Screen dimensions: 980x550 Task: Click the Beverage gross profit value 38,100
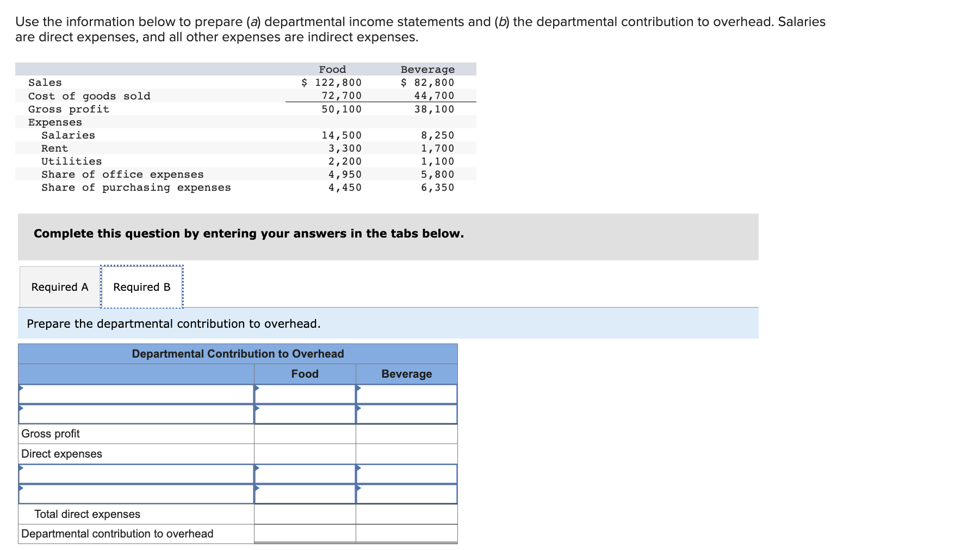[434, 109]
